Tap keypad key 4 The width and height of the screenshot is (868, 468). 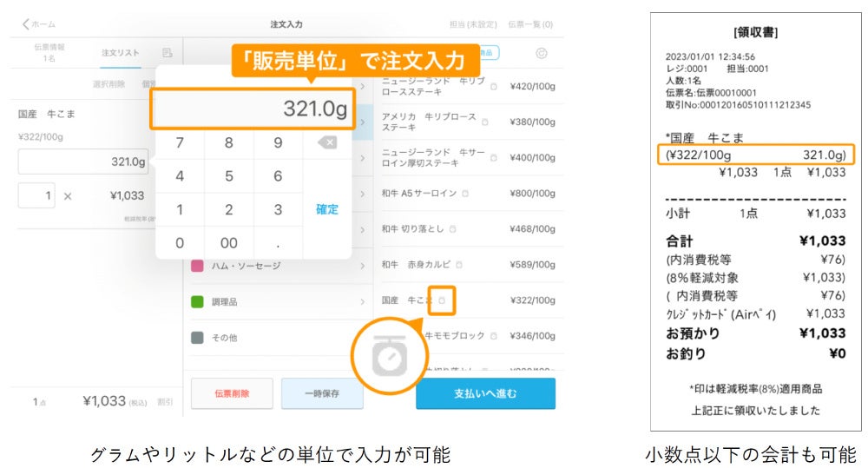coord(180,176)
